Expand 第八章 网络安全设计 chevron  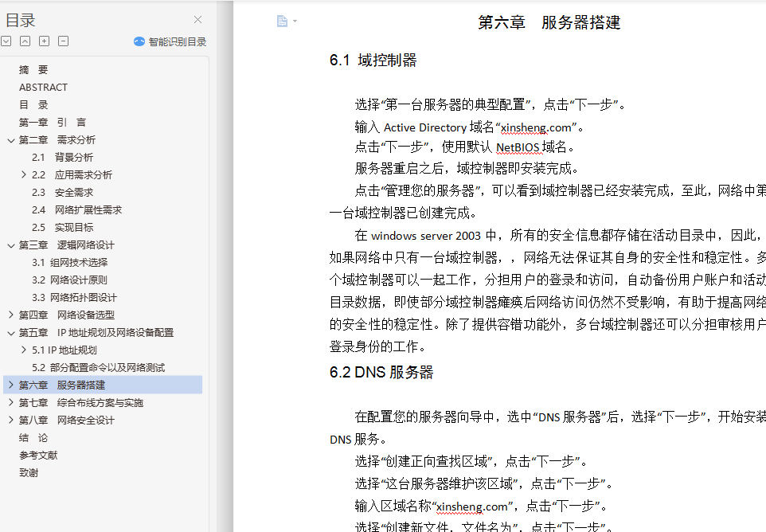[10, 421]
